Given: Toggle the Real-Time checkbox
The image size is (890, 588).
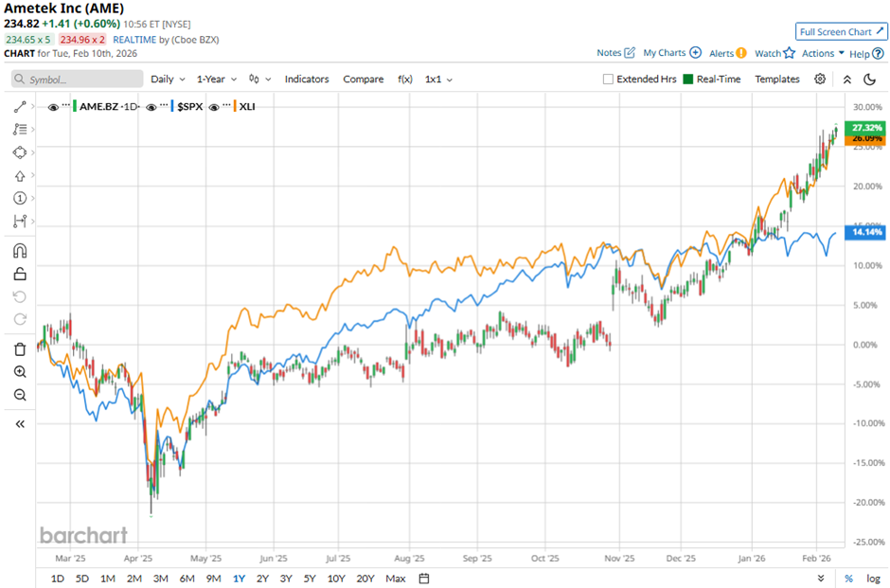Looking at the screenshot, I should point(687,80).
